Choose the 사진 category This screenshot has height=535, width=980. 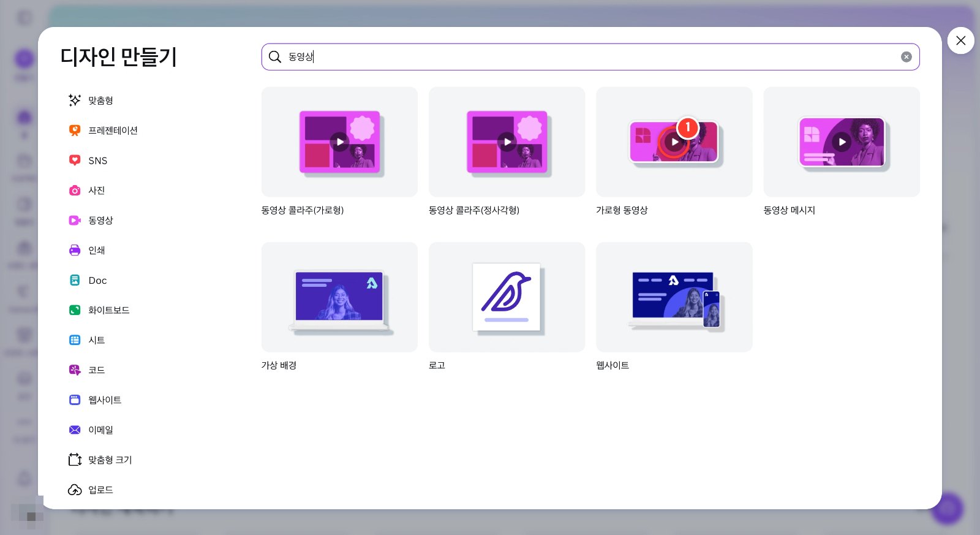coord(96,190)
